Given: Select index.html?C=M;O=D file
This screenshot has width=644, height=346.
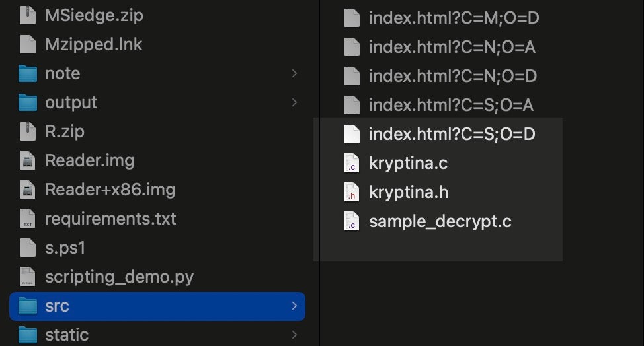Looking at the screenshot, I should (x=454, y=18).
